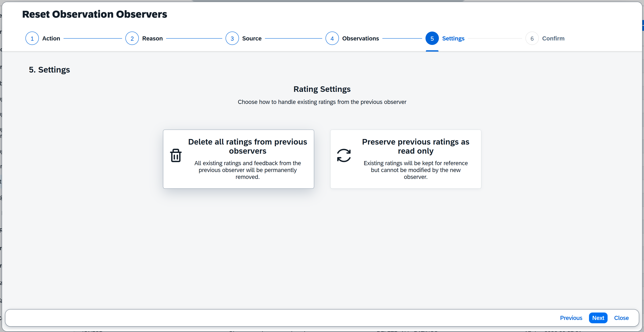
Task: Go to the Action step label
Action: click(x=51, y=38)
